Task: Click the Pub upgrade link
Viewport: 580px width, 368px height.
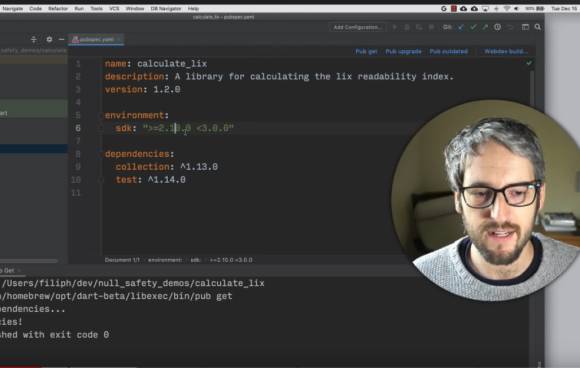Action: point(403,51)
